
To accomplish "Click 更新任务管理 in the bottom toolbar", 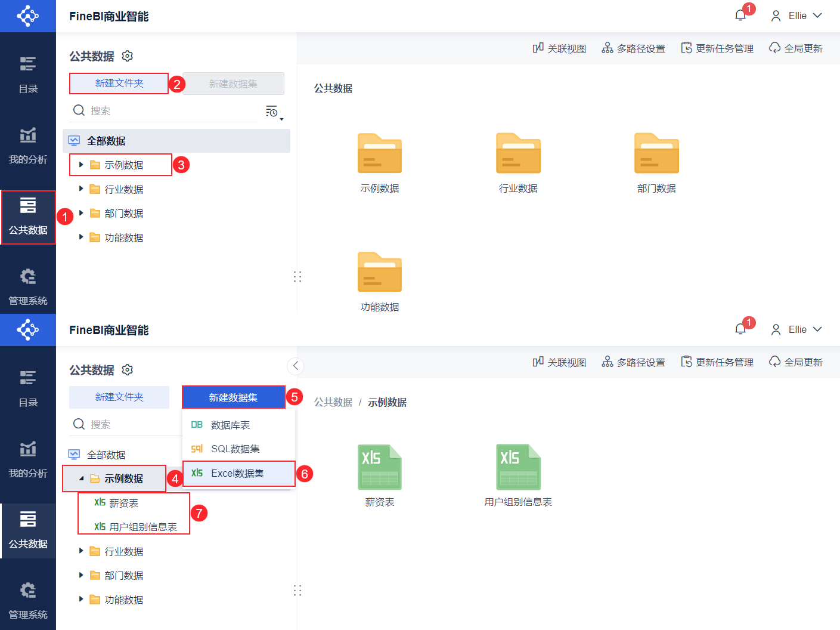I will point(717,362).
